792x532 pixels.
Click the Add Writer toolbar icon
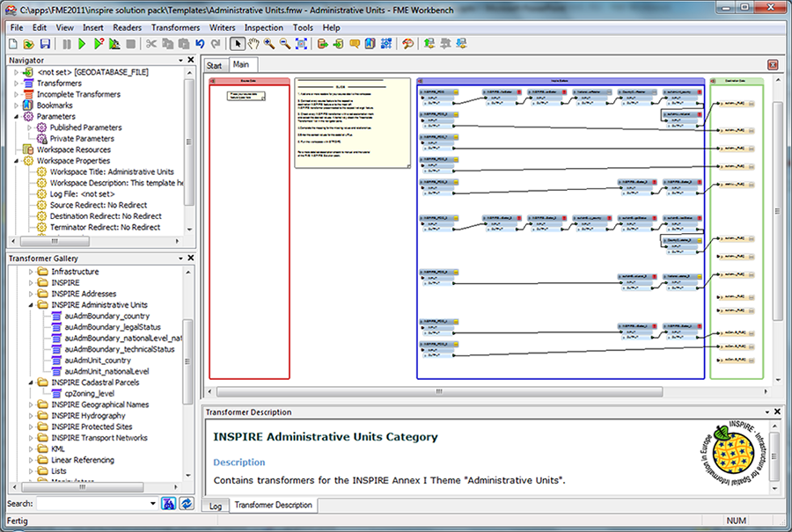click(339, 45)
